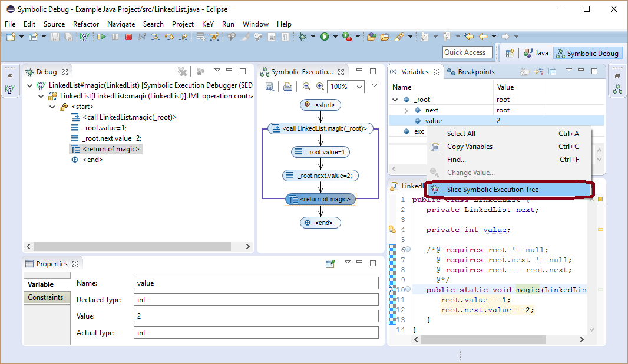
Task: Click the Open Type toolbar icon
Action: [371, 37]
